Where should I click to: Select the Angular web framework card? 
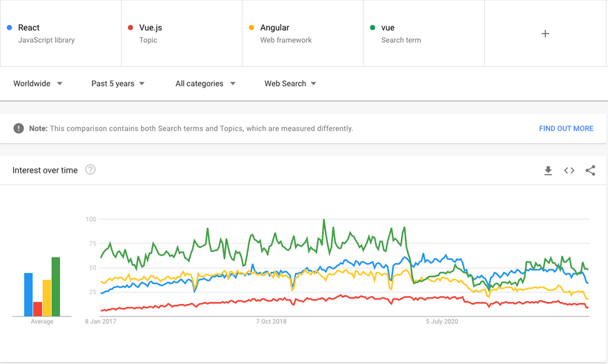click(x=302, y=34)
